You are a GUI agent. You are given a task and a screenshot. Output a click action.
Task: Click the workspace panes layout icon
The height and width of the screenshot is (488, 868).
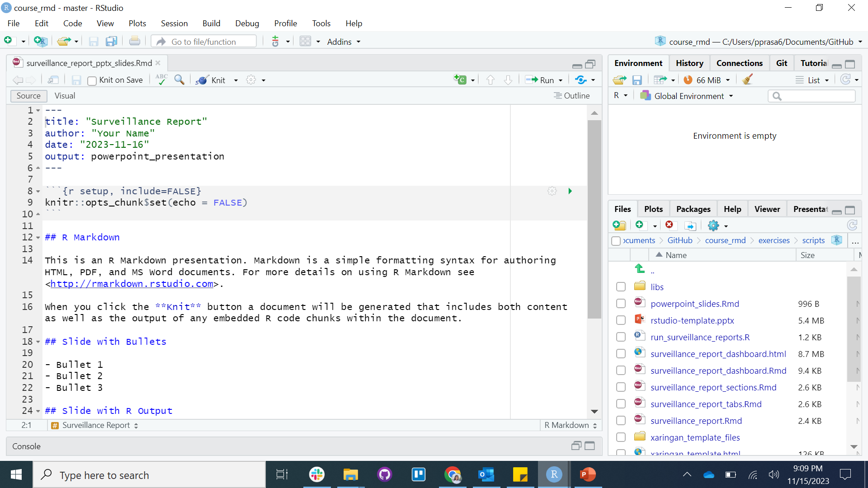pyautogui.click(x=306, y=41)
